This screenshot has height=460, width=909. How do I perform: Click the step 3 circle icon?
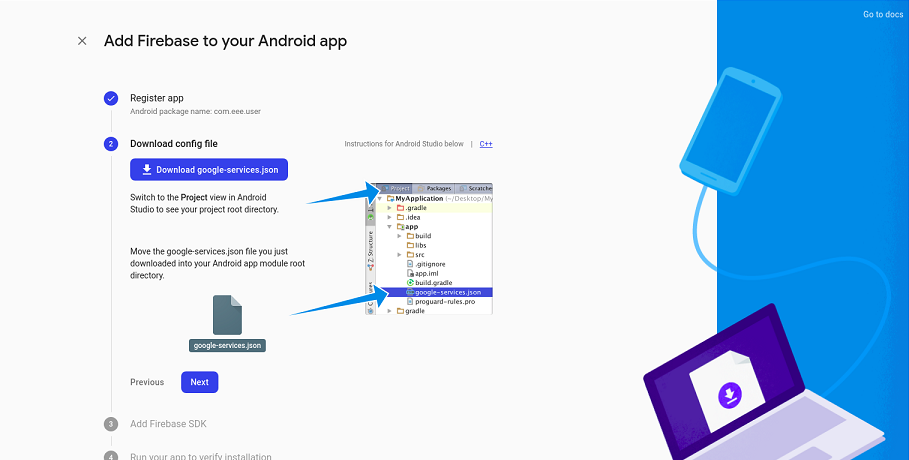111,424
